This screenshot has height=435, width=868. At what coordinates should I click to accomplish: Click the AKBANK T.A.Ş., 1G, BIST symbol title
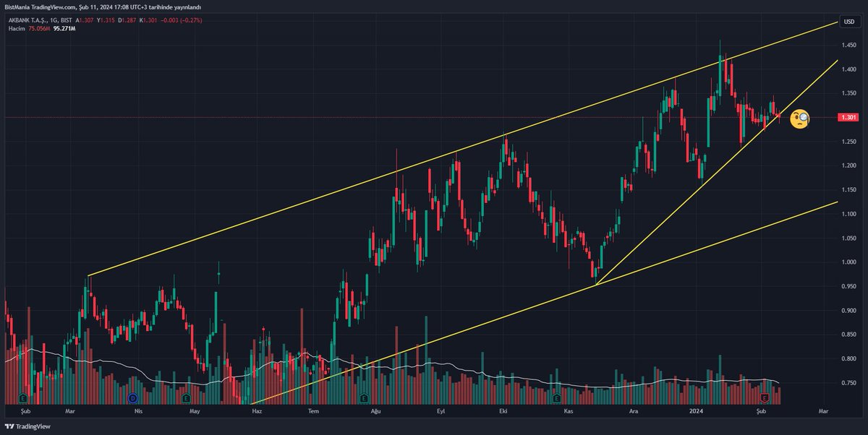pos(40,20)
